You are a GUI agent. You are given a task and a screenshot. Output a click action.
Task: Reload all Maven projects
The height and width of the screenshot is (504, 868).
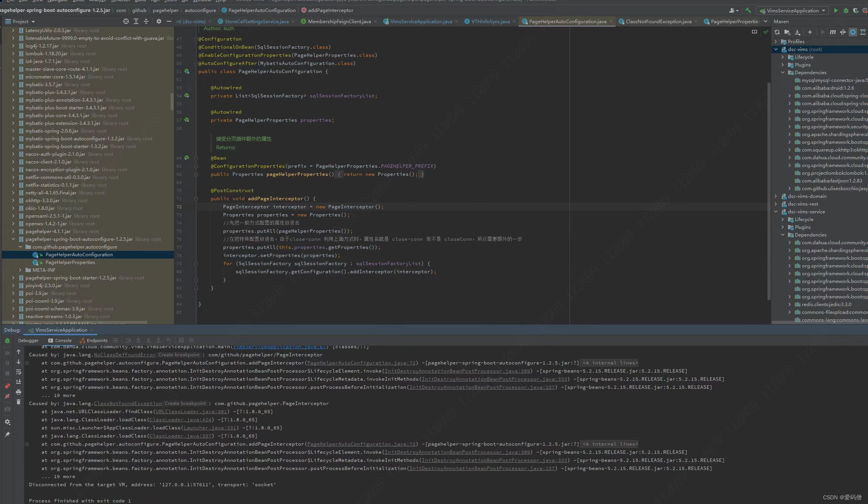coord(777,32)
